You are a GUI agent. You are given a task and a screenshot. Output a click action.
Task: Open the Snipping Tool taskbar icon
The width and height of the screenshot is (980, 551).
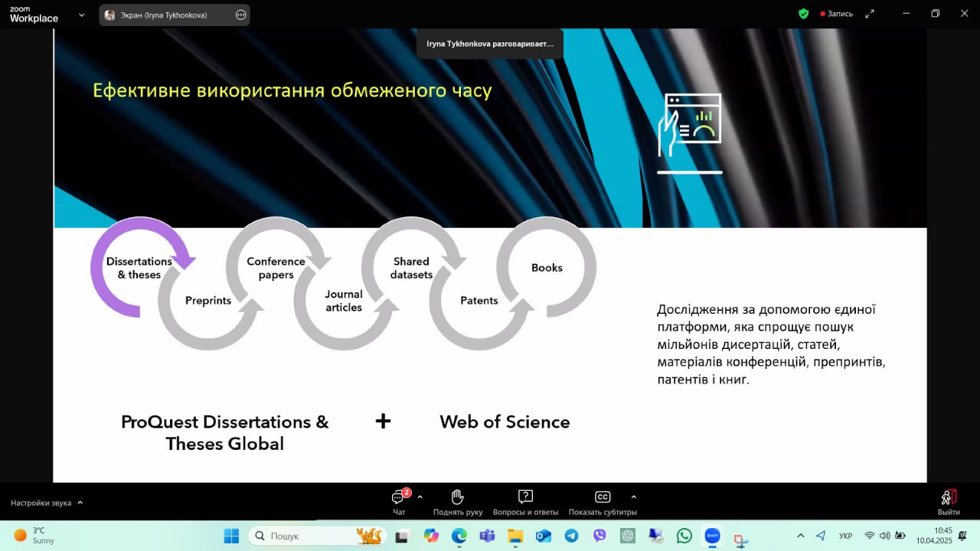point(740,539)
